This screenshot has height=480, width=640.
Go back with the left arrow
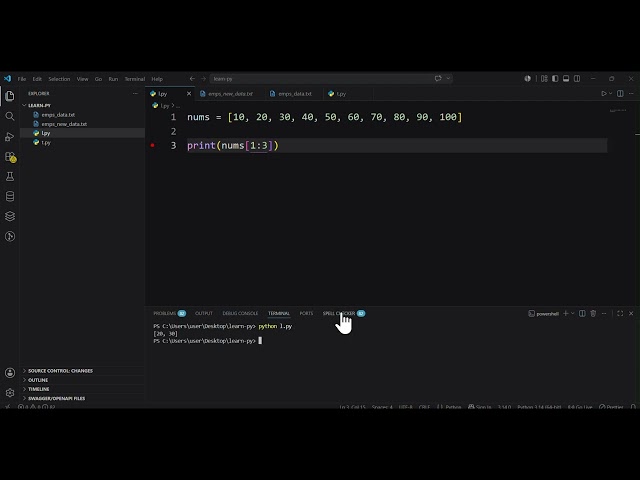[192, 79]
